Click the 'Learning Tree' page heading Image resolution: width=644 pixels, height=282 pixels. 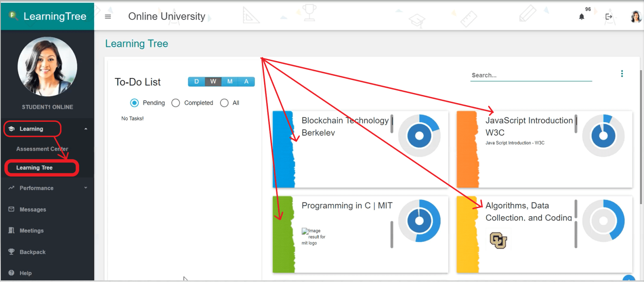tap(137, 43)
